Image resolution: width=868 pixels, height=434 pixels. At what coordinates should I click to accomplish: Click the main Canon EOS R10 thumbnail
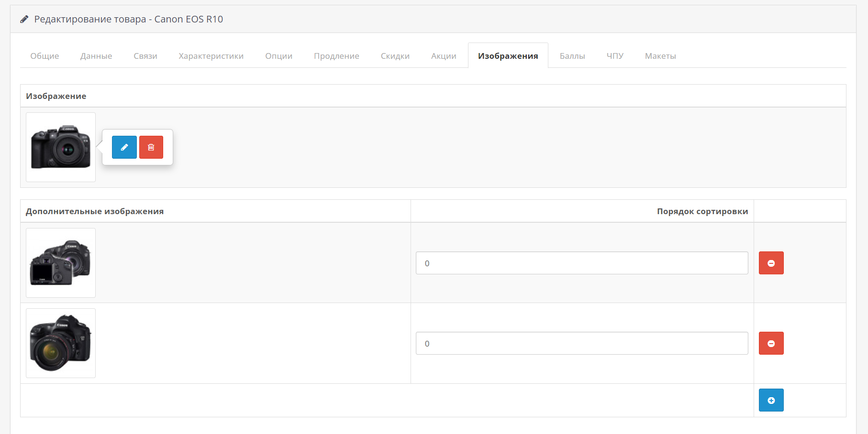coord(61,147)
